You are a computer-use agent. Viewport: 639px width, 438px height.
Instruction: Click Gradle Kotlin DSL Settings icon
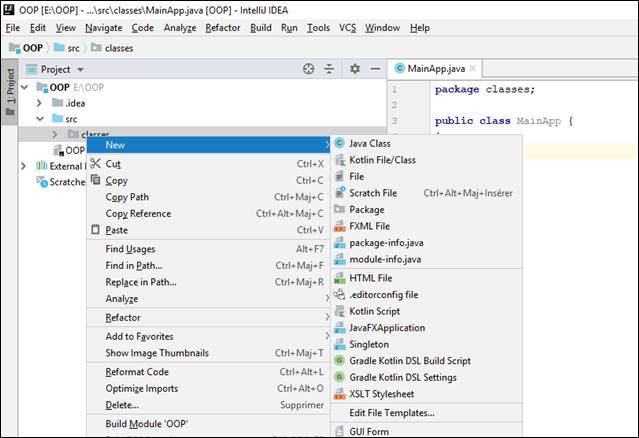coord(339,377)
